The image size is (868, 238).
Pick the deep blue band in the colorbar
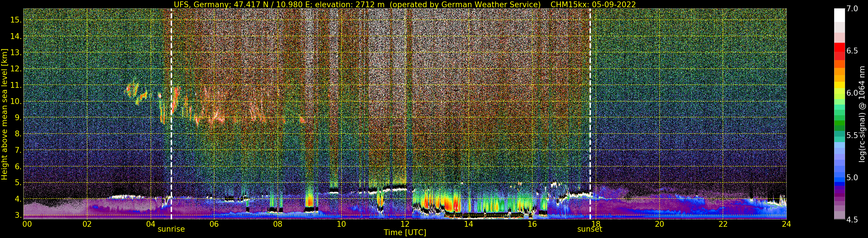pos(839,184)
